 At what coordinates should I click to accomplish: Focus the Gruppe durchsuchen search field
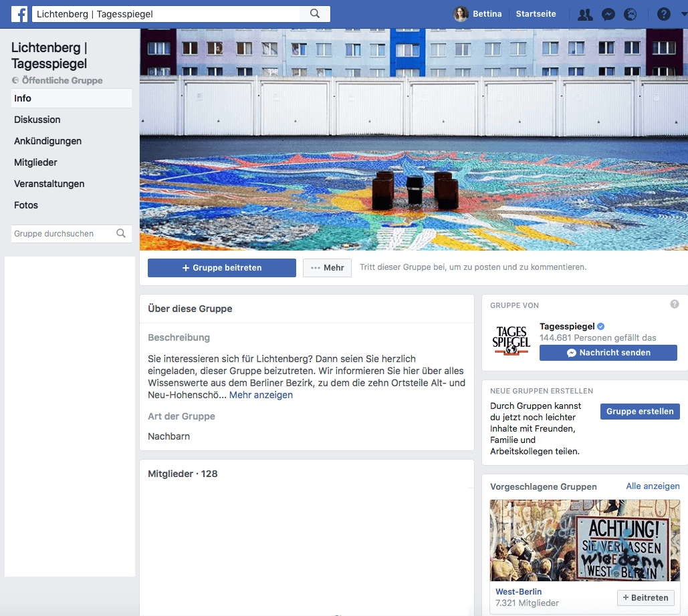click(x=62, y=234)
